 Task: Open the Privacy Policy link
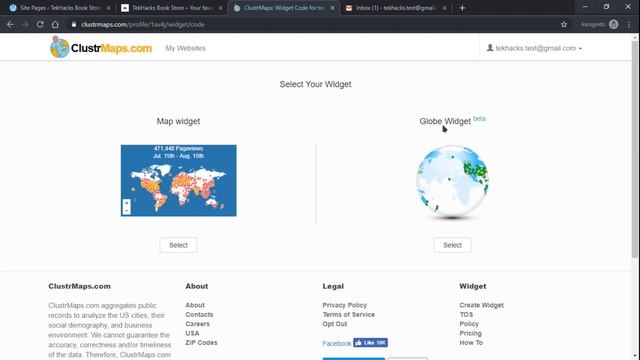[x=344, y=305]
